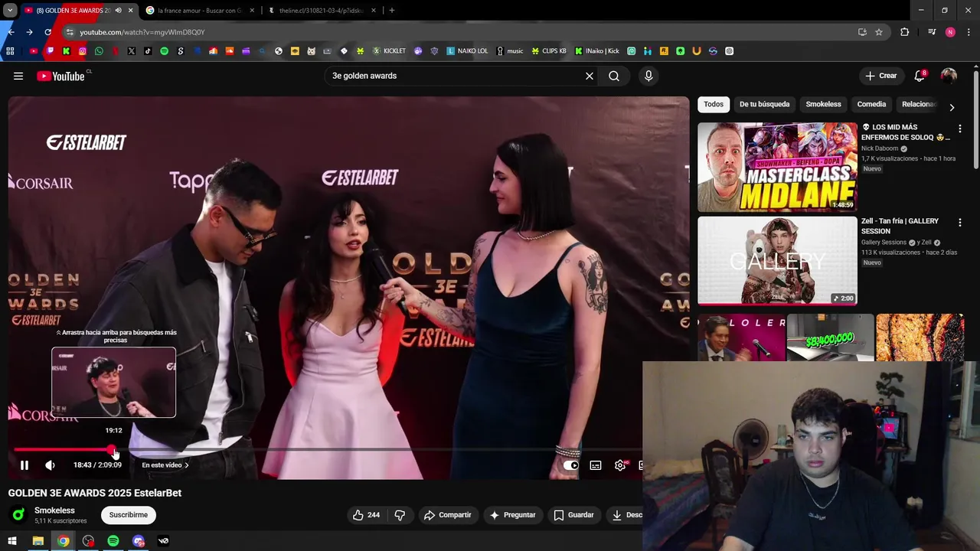Open the 'INaiko | Kick' bookmark
The height and width of the screenshot is (551, 980).
pos(597,51)
